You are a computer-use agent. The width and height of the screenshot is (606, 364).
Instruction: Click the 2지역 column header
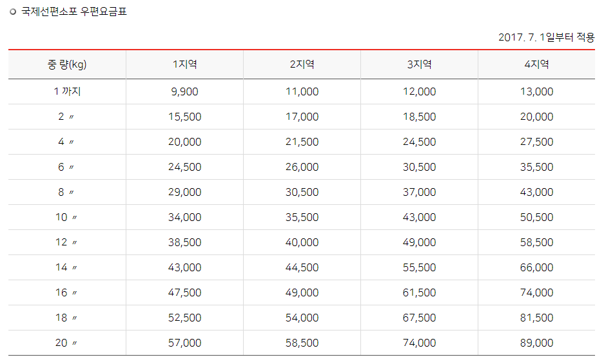tap(302, 64)
